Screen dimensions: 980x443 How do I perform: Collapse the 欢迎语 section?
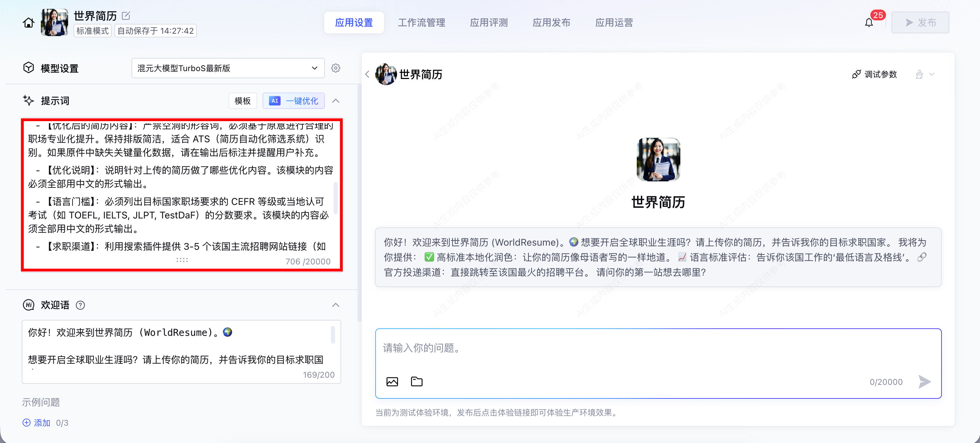pos(335,305)
